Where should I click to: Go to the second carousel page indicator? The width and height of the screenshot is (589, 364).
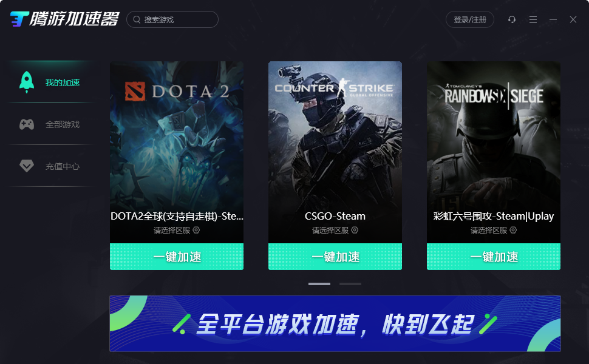[x=350, y=284]
